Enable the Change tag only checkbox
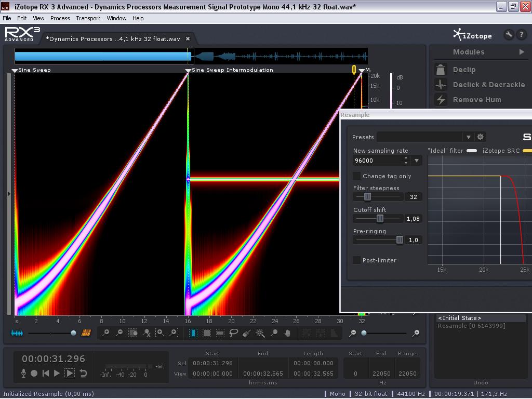 pos(357,176)
